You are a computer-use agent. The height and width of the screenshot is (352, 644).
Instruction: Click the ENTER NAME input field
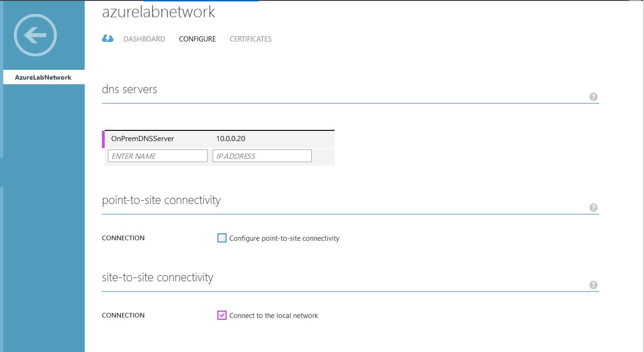point(157,156)
